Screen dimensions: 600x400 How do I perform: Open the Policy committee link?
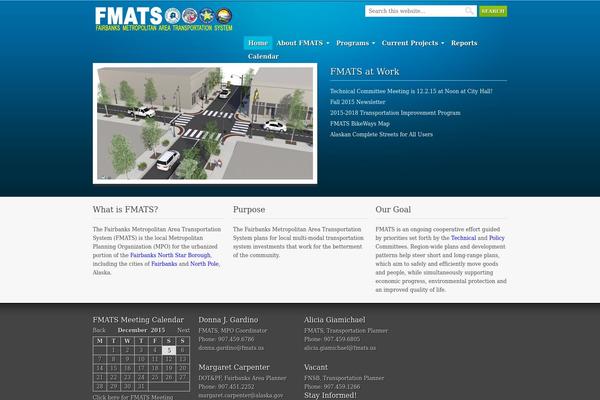point(497,238)
